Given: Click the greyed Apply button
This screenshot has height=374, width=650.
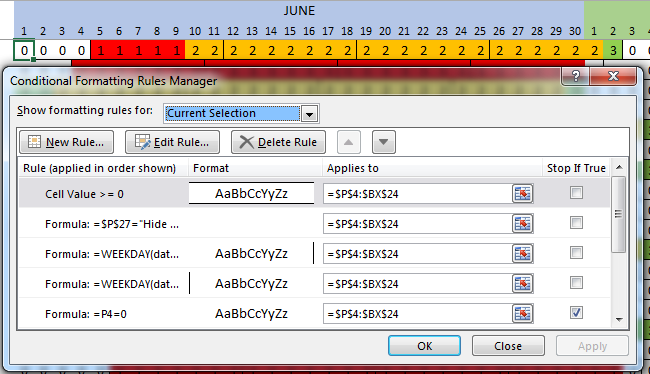Looking at the screenshot, I should tap(592, 346).
